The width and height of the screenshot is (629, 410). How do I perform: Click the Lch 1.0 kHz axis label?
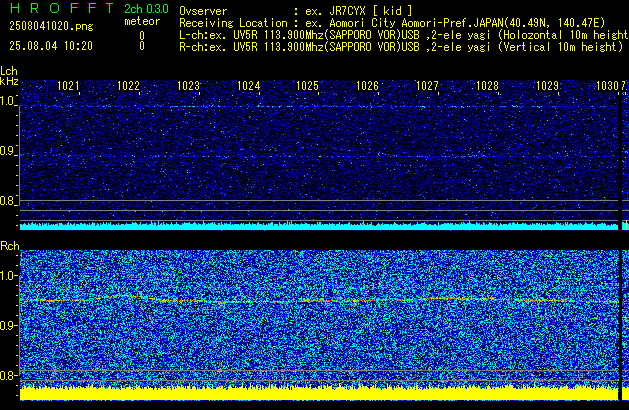[8, 101]
